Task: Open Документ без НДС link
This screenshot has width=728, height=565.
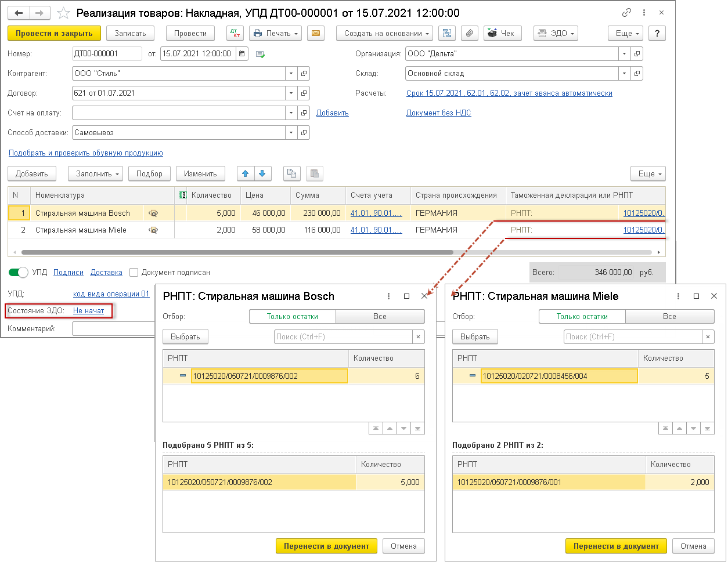Action: tap(439, 113)
